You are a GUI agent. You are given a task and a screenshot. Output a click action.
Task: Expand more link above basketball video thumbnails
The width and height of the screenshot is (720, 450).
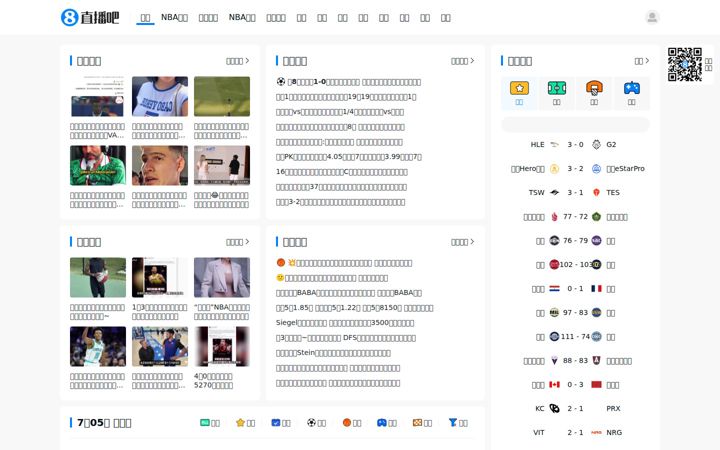[x=237, y=242]
